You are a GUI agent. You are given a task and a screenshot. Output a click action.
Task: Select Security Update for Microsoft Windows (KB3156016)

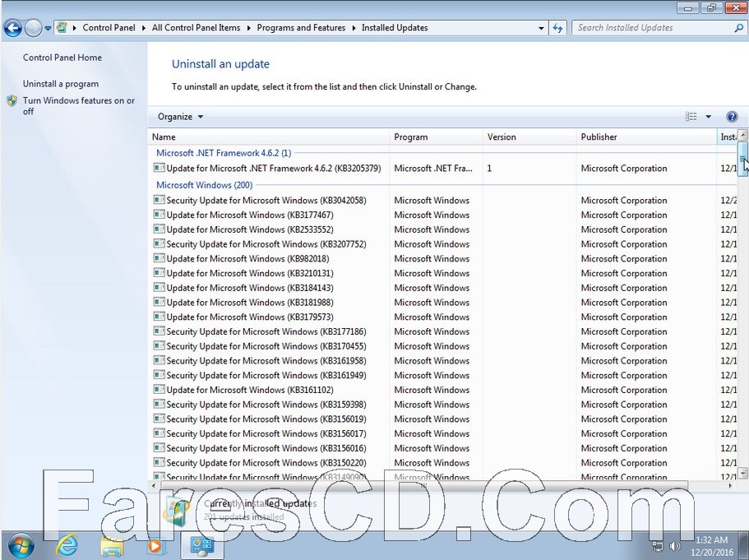[266, 448]
